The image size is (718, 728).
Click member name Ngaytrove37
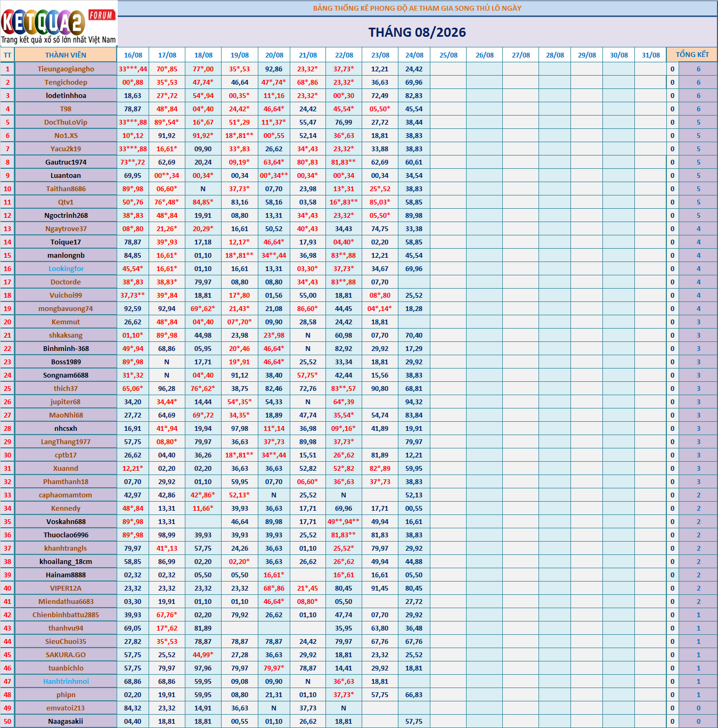tap(66, 229)
